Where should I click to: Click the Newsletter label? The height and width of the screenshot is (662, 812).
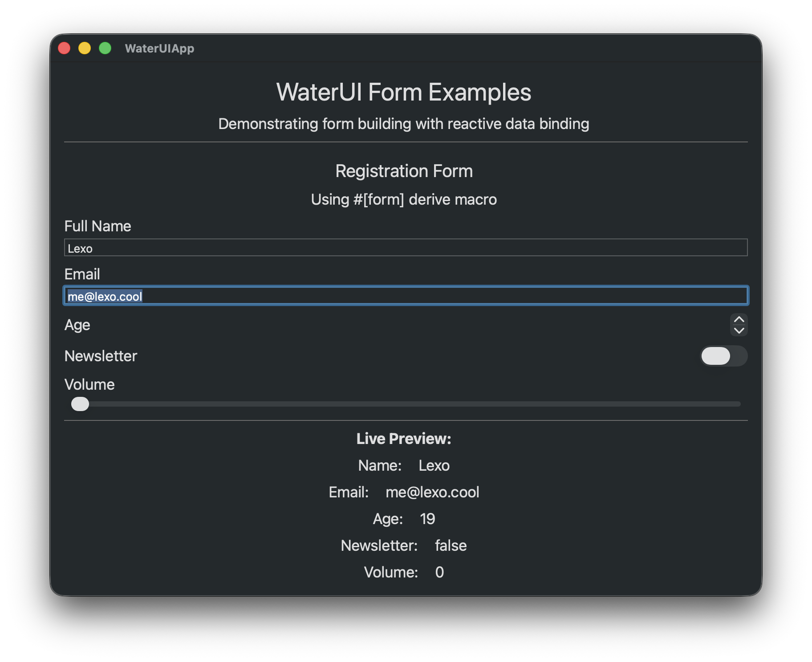[101, 356]
